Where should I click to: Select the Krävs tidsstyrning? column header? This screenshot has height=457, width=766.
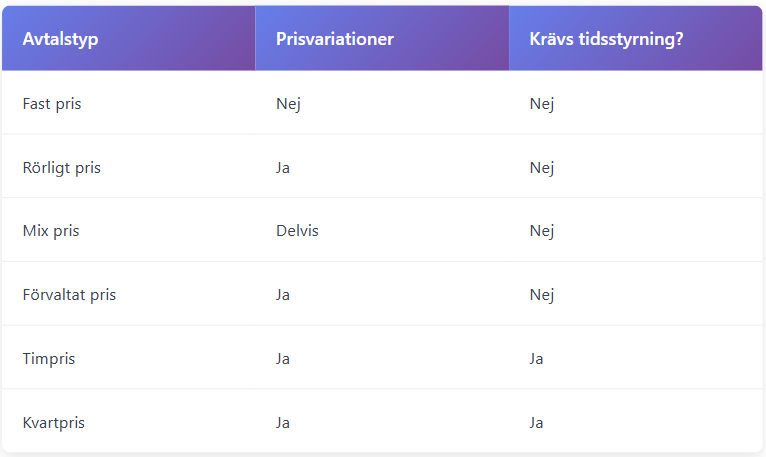click(606, 39)
